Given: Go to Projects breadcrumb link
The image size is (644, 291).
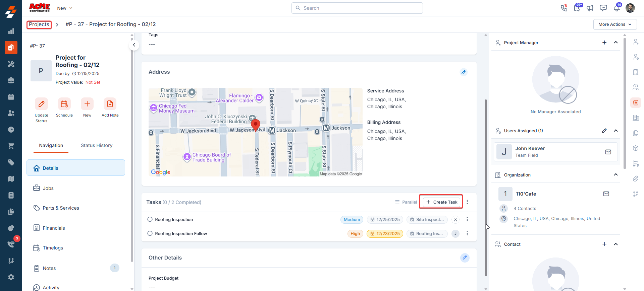Looking at the screenshot, I should pyautogui.click(x=39, y=24).
